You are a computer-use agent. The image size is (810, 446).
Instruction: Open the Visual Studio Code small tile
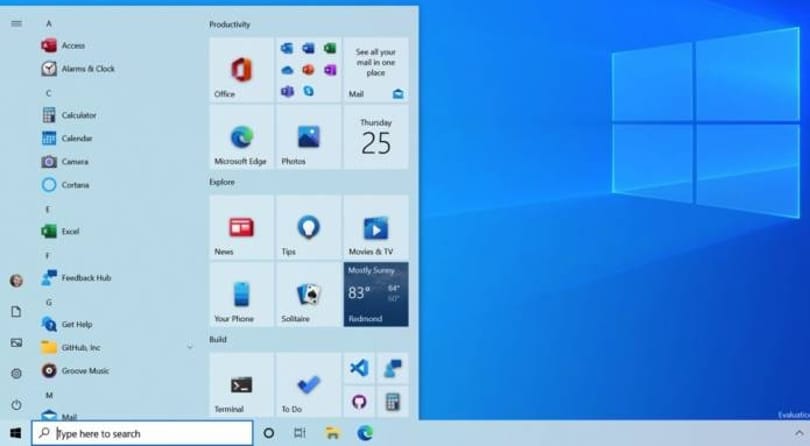359,368
